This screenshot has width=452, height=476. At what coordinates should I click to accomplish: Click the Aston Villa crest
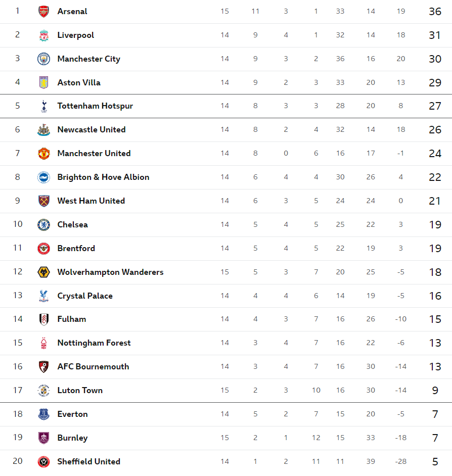pyautogui.click(x=44, y=82)
